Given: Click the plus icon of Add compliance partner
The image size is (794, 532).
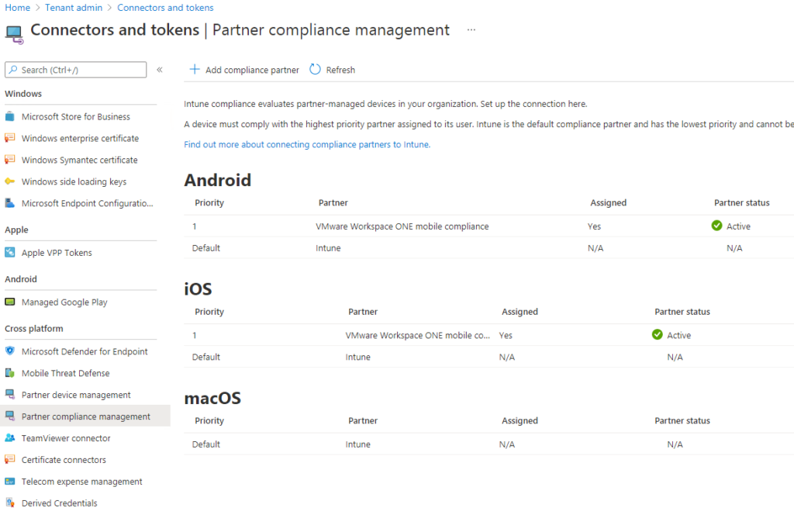Looking at the screenshot, I should 195,70.
